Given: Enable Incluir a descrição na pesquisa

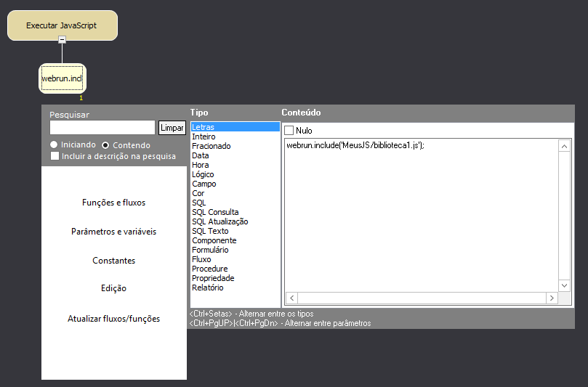Looking at the screenshot, I should pos(55,155).
